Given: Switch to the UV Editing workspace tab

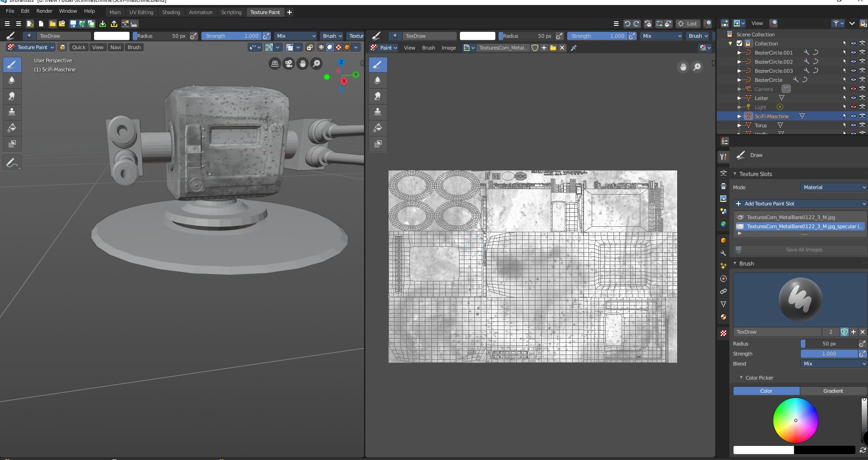Looking at the screenshot, I should (141, 12).
